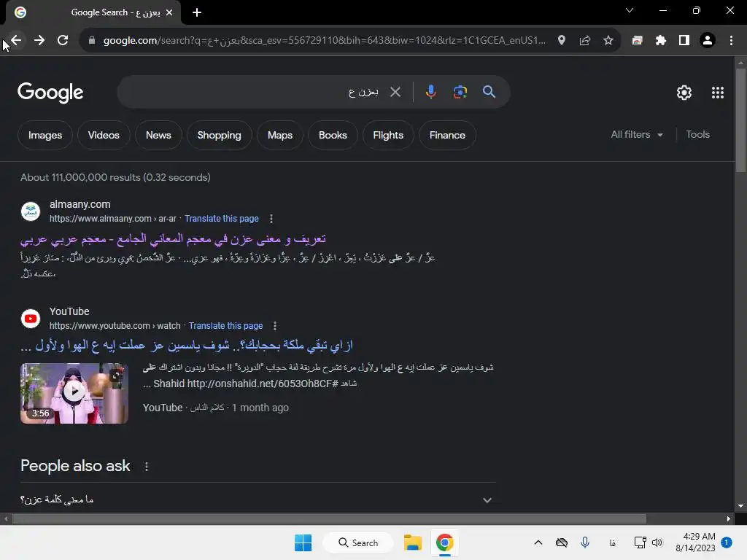This screenshot has width=747, height=560.
Task: Click the almaany.com site favicon
Action: pos(31,211)
